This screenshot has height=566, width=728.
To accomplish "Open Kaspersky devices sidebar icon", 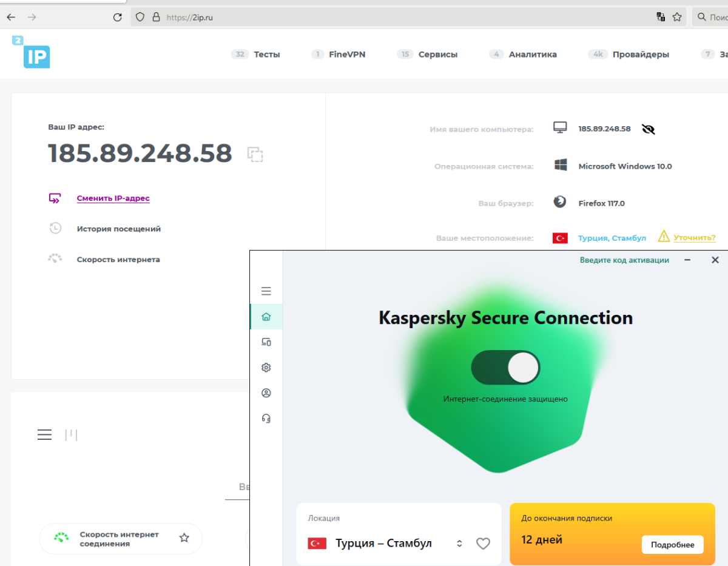I will click(x=266, y=342).
